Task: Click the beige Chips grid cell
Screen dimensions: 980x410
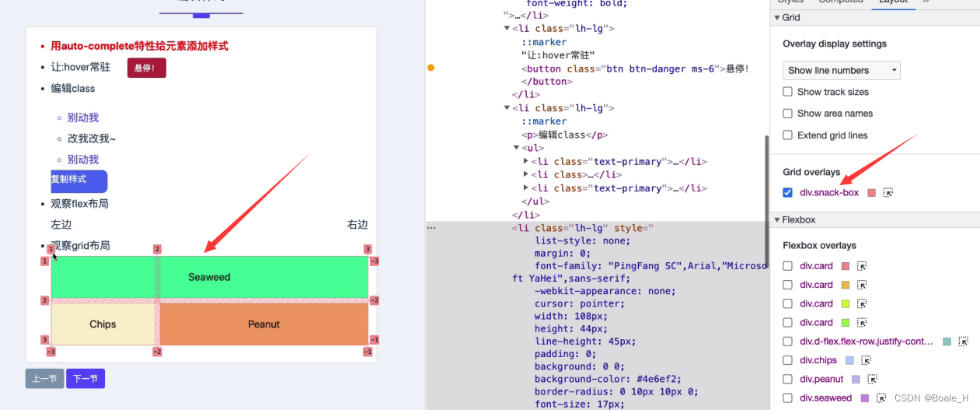Action: (103, 324)
